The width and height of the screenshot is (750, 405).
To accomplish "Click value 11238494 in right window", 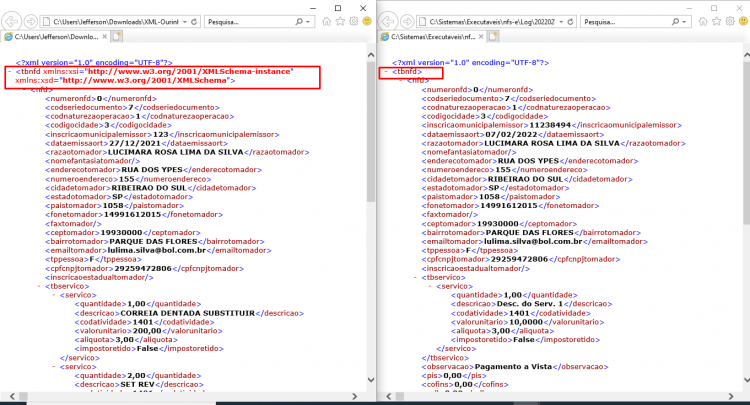I will (x=550, y=125).
